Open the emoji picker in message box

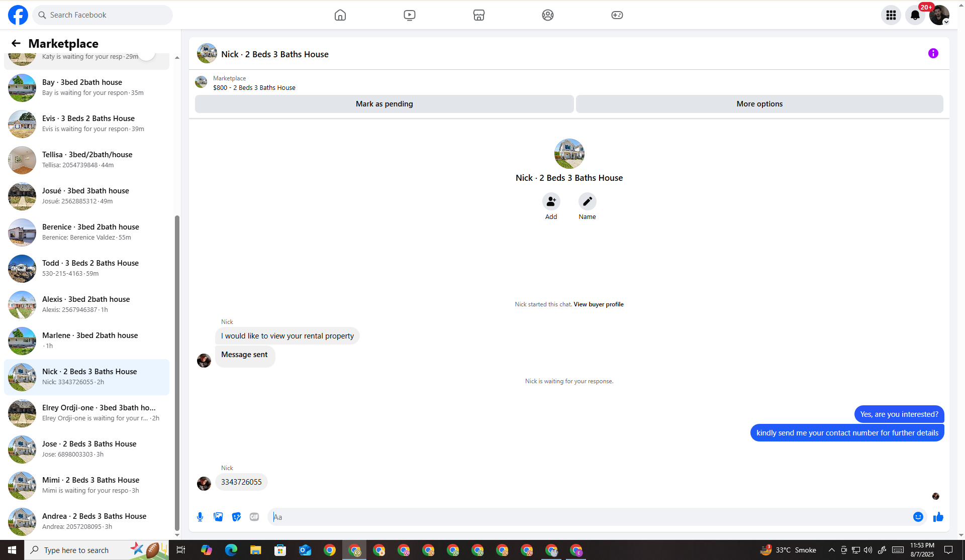pos(918,517)
